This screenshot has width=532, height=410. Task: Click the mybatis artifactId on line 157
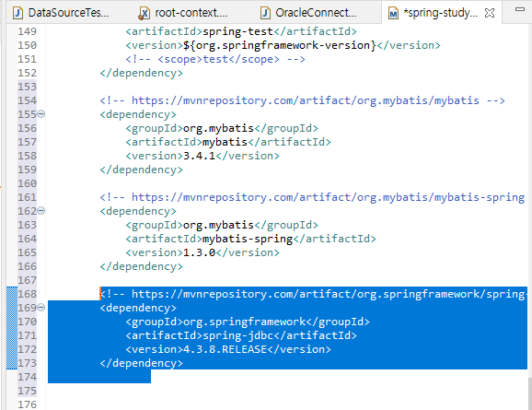(x=225, y=142)
